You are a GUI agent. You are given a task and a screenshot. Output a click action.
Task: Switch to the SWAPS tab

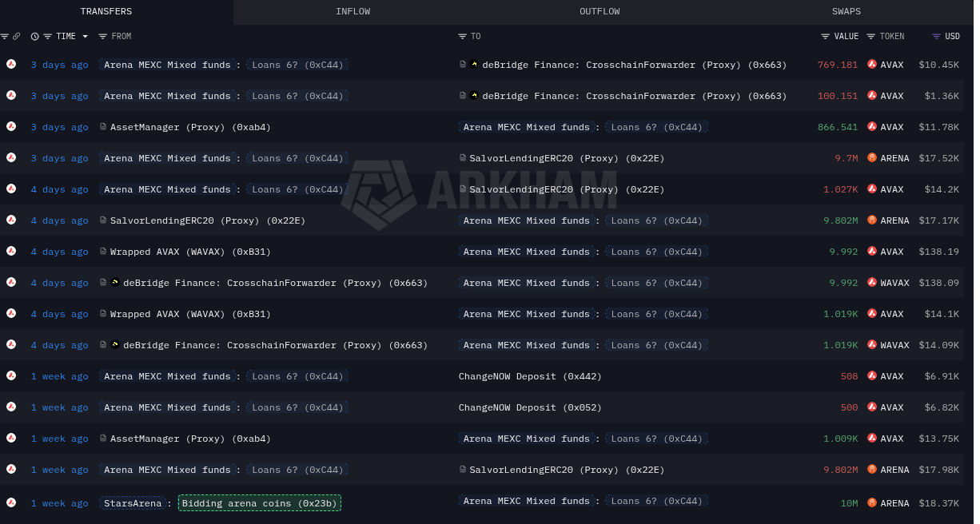coord(847,11)
